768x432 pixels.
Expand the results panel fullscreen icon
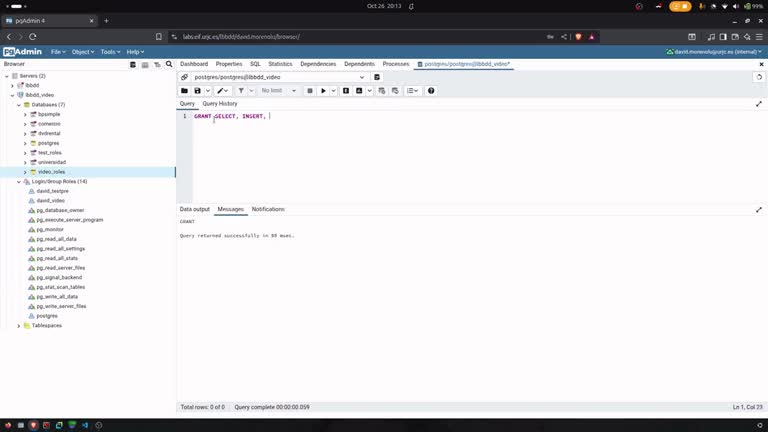[x=759, y=210]
